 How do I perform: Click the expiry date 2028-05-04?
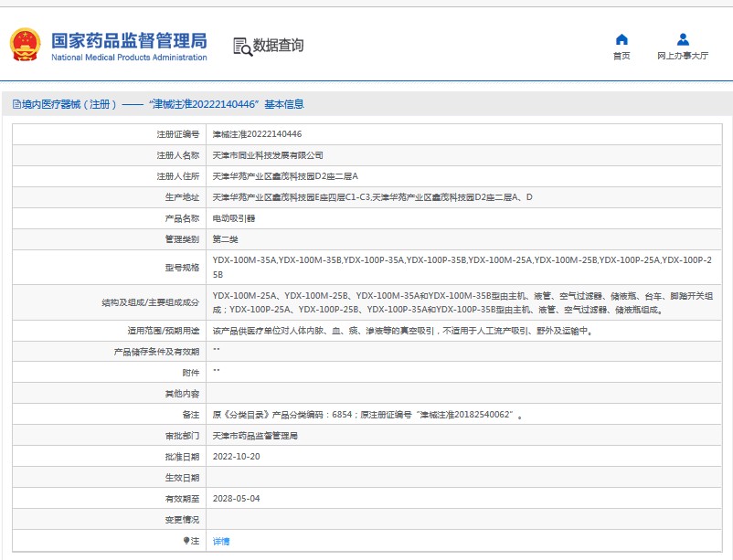(237, 498)
